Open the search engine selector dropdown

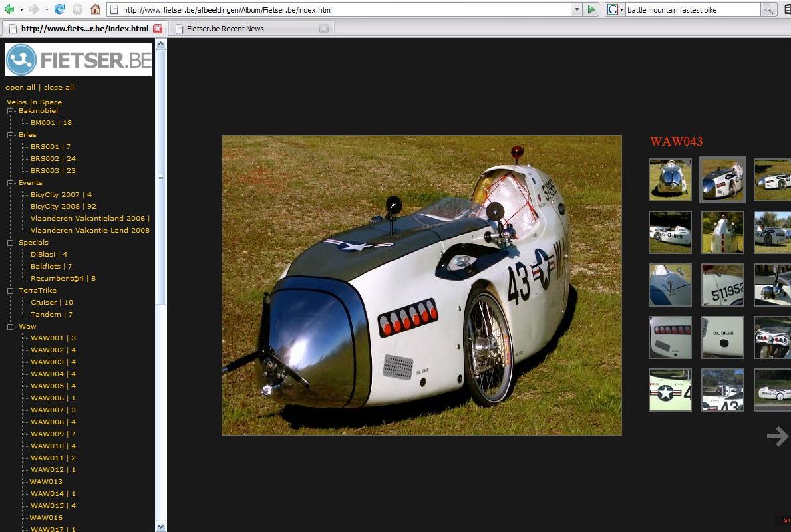621,9
